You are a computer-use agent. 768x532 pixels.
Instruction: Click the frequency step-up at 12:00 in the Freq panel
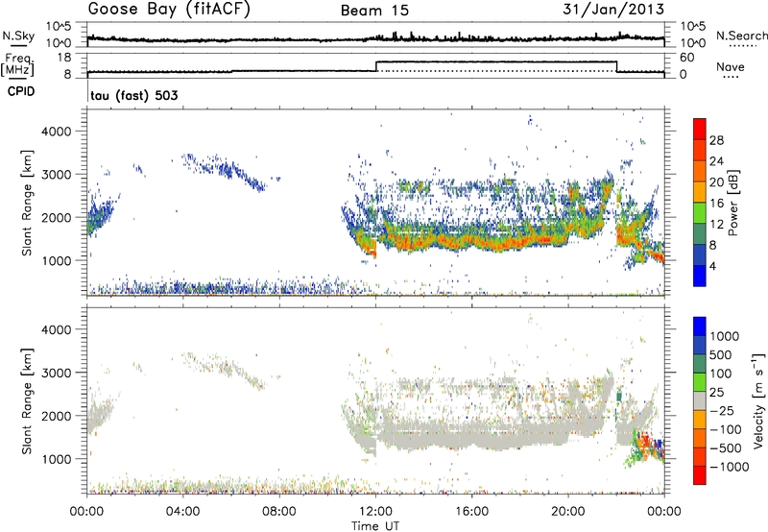coord(376,66)
